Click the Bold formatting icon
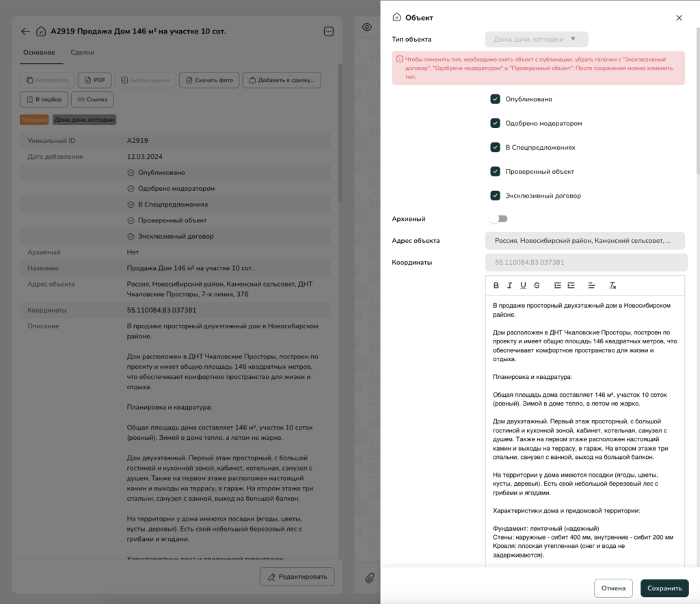700x604 pixels. tap(496, 285)
